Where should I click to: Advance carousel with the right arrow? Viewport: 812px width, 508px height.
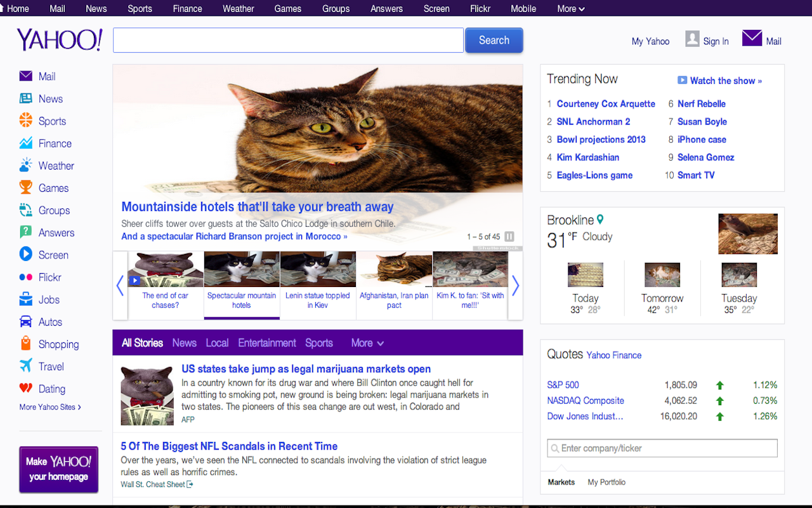[515, 286]
